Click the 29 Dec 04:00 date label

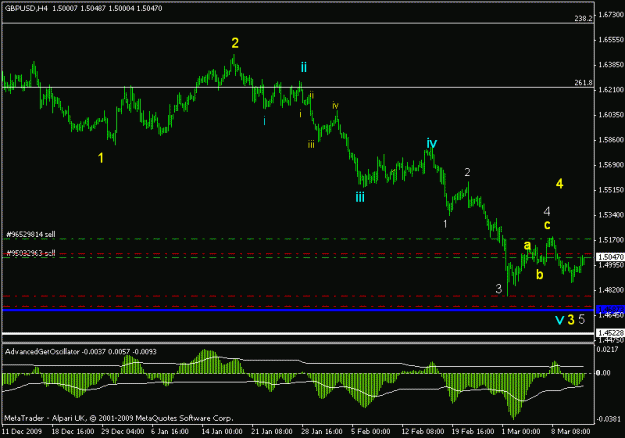[x=123, y=431]
